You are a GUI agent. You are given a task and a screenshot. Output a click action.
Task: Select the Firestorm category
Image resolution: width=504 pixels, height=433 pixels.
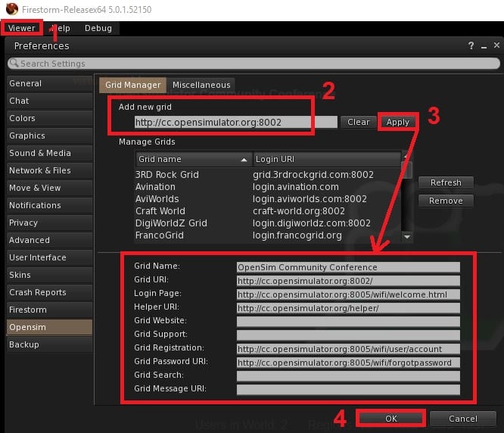pyautogui.click(x=50, y=310)
